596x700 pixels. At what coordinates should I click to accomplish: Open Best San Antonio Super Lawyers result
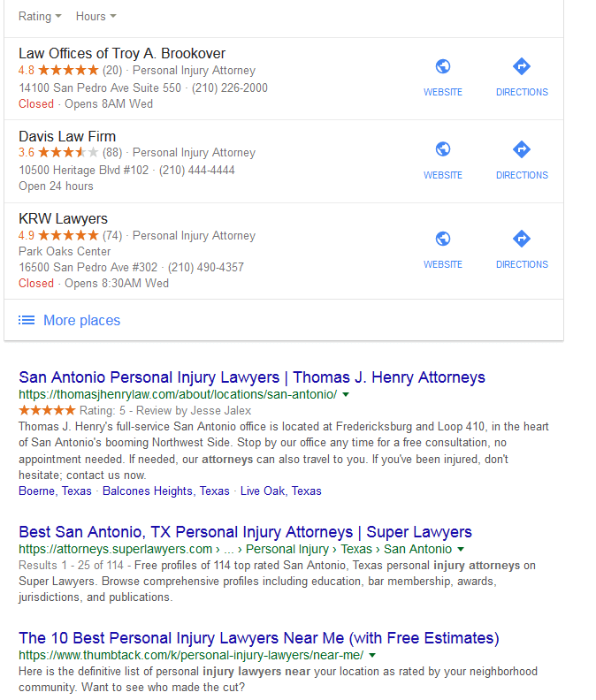click(245, 532)
